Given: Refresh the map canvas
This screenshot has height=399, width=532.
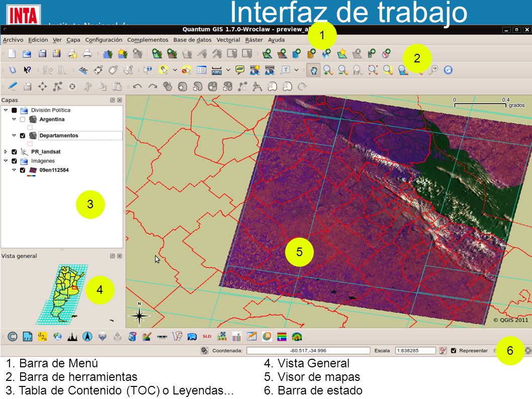Looking at the screenshot, I should pos(448,70).
